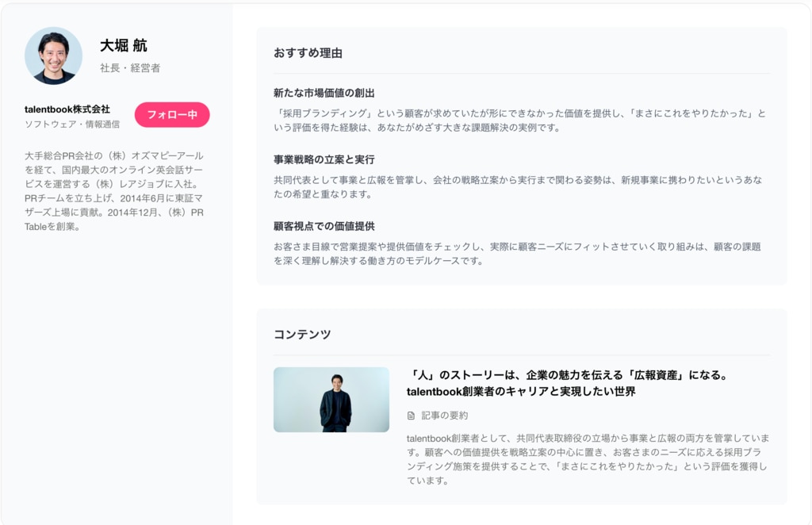Click the paragraph mentioning 採用ブランディング in おすすめ理由
Viewport: 812px width, 525px height.
click(519, 121)
